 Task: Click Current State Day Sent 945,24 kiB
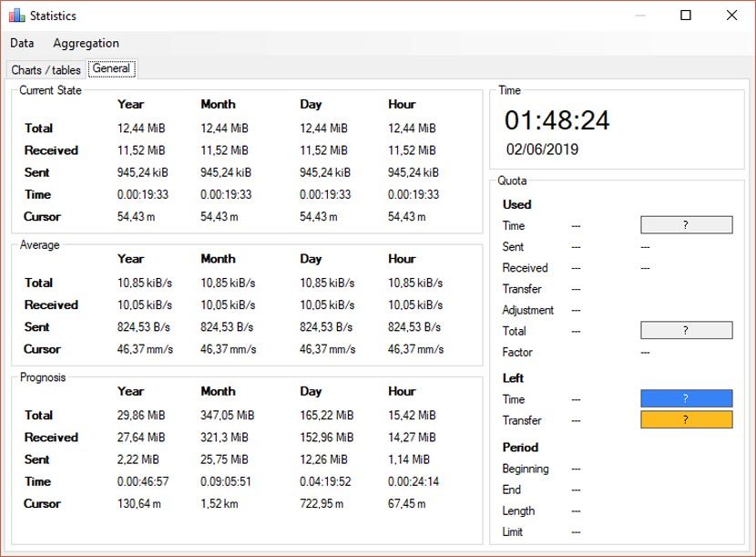(x=325, y=172)
